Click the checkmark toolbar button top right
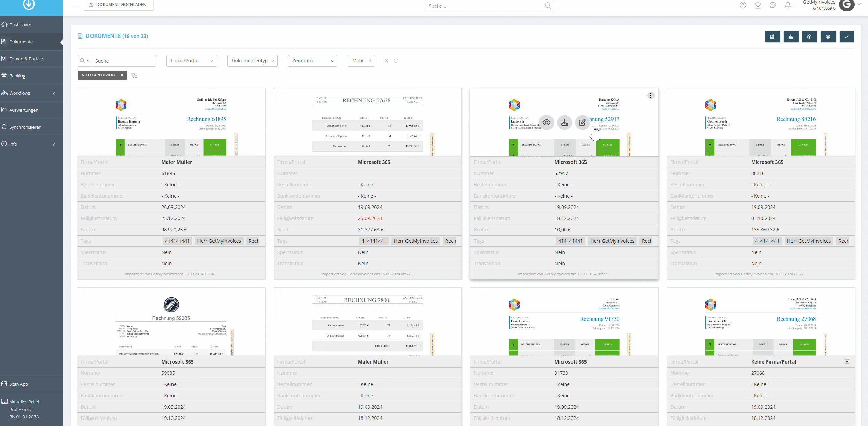 point(846,37)
